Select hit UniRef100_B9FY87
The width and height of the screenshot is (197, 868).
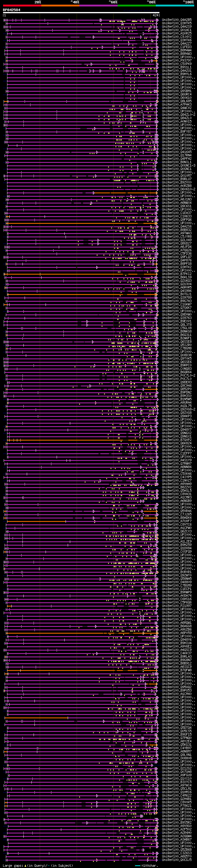(x=177, y=131)
